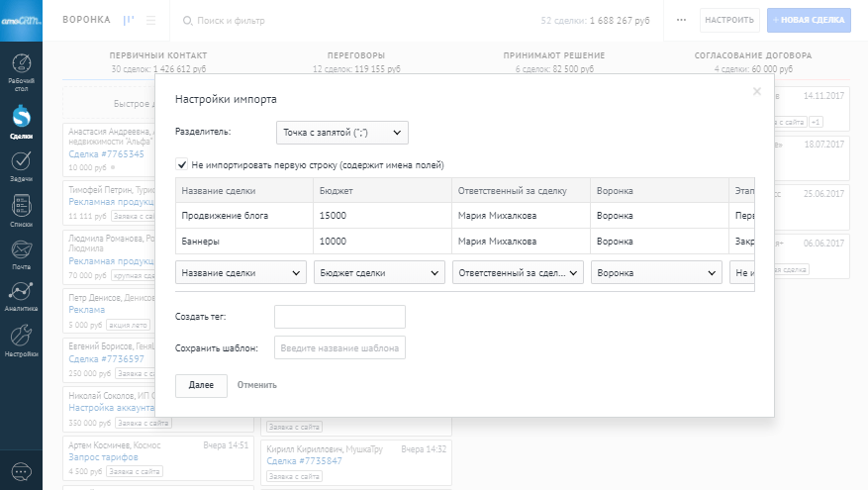Click the Отменить link
This screenshot has width=868, height=490.
point(257,385)
